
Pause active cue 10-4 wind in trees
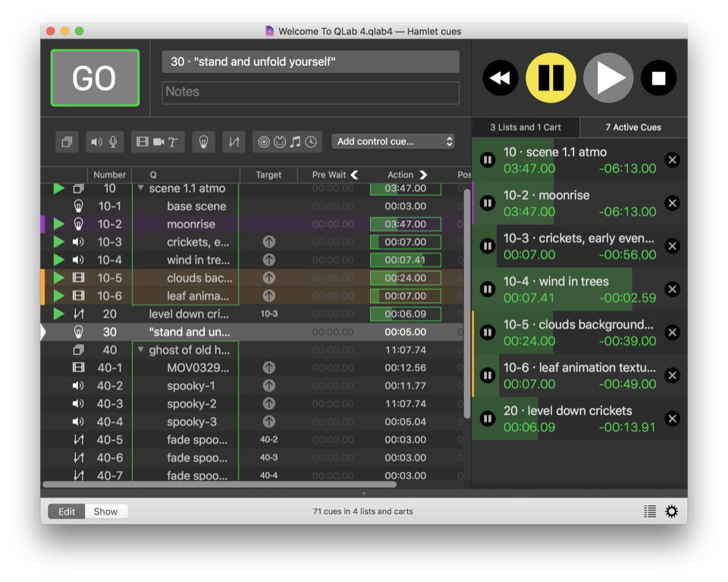coord(488,289)
